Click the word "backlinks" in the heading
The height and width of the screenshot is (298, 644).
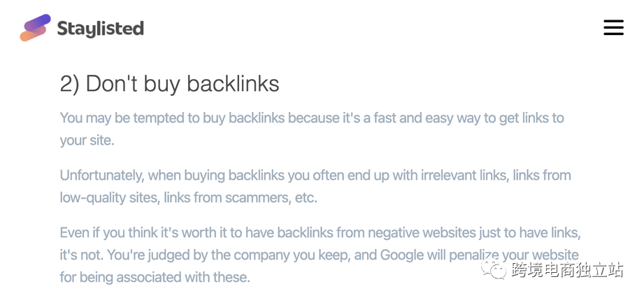coord(233,84)
